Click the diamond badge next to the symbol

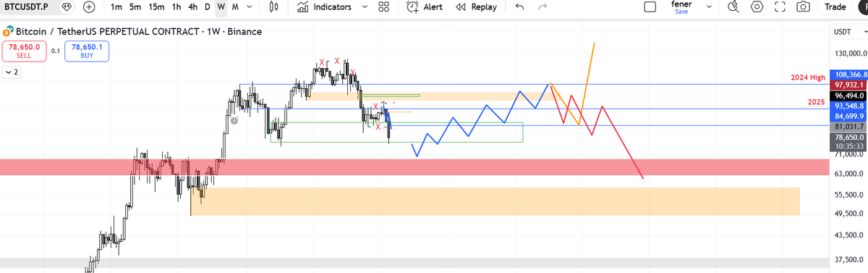pyautogui.click(x=67, y=7)
